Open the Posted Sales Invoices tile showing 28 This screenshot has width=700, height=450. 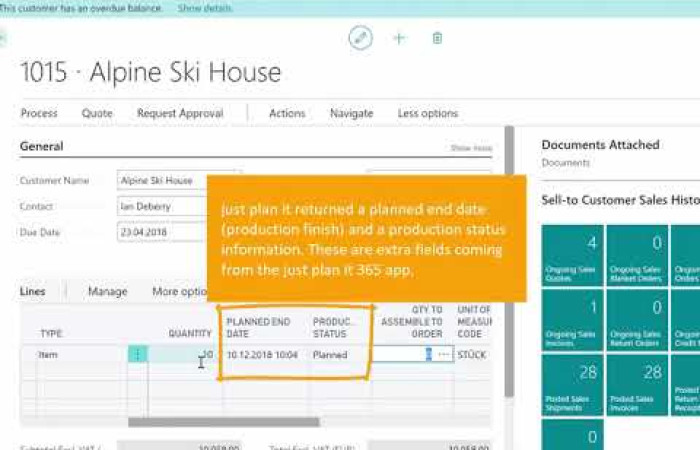pyautogui.click(x=637, y=385)
